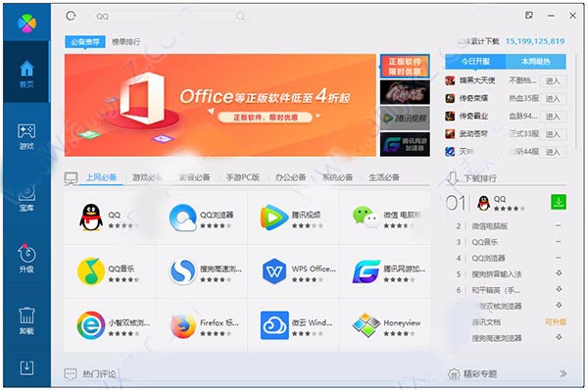Click download arrow for 搜狗拼音输入法
This screenshot has width=588, height=390.
pyautogui.click(x=559, y=273)
